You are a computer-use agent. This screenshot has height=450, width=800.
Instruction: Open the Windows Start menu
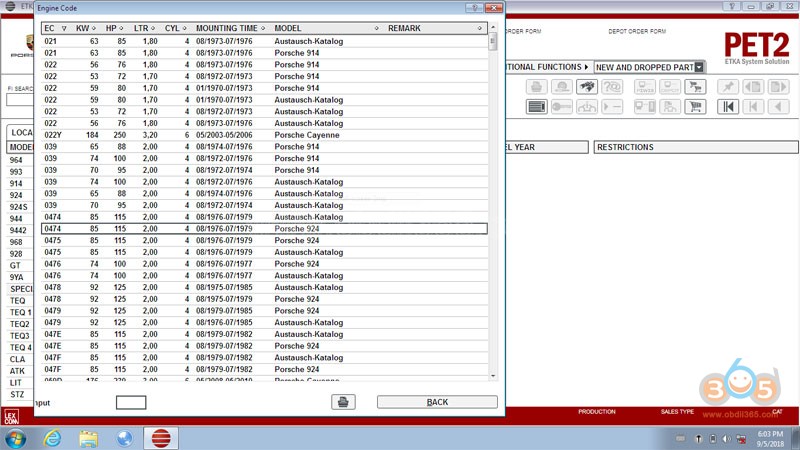[x=15, y=438]
